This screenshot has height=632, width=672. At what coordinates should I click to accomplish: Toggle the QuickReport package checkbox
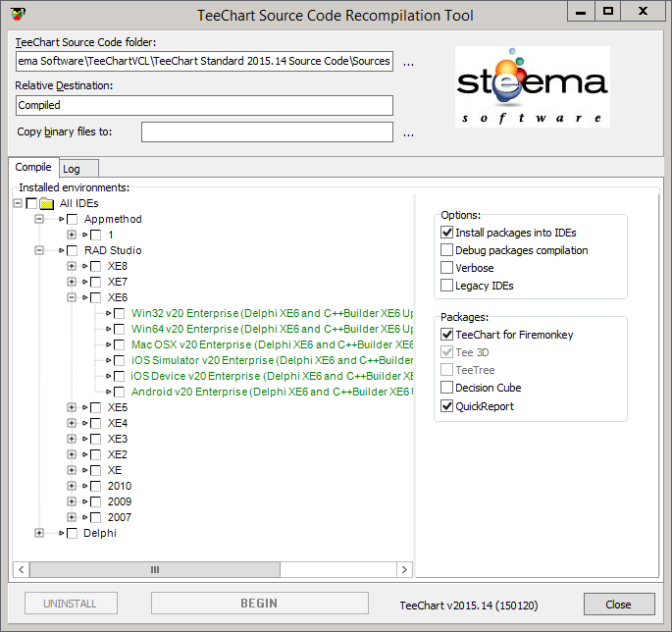coord(446,406)
